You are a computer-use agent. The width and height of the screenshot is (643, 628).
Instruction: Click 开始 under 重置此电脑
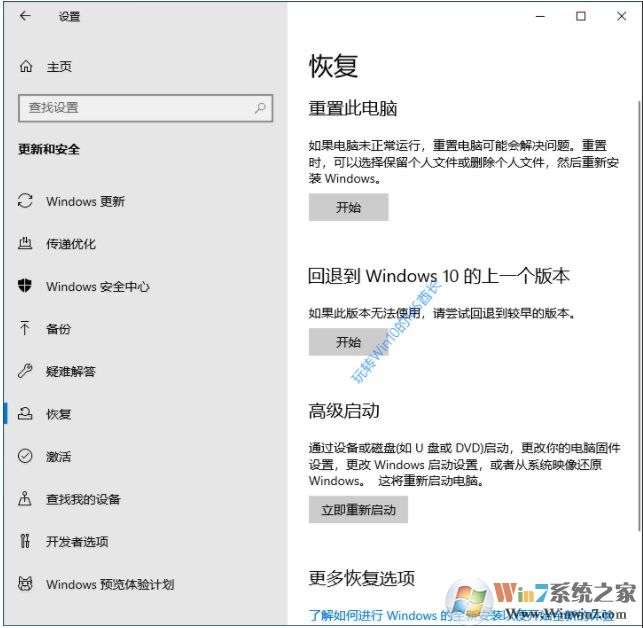349,207
